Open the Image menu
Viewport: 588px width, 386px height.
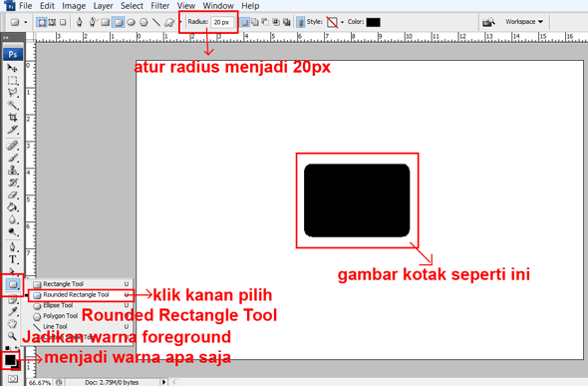click(74, 6)
